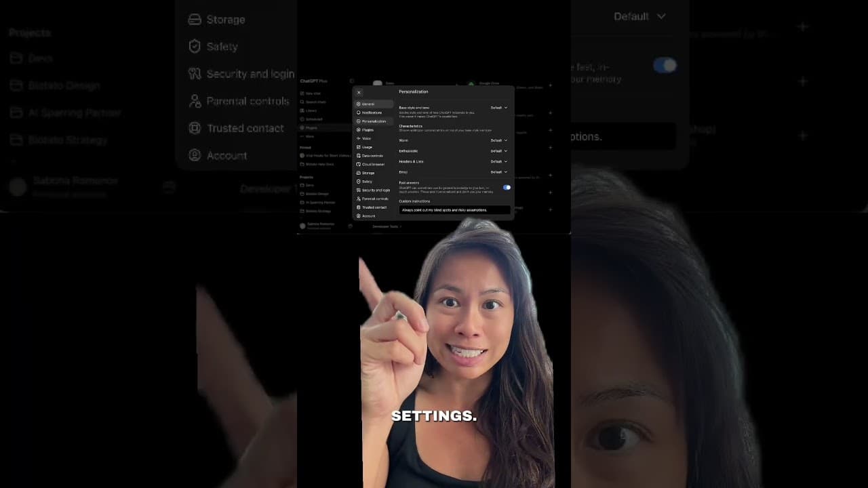Open Parental controls in the sharp dialog
Viewport: 868px width, 488px height.
tap(374, 199)
